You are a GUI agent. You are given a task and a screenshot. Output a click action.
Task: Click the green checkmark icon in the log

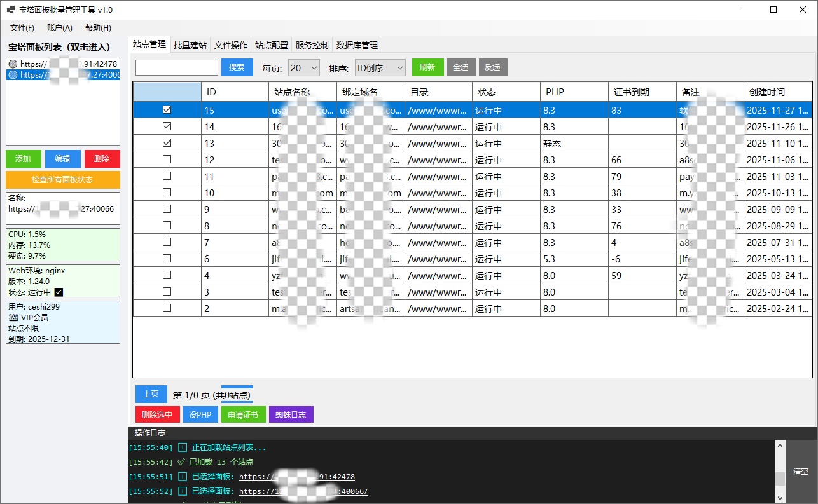click(181, 462)
